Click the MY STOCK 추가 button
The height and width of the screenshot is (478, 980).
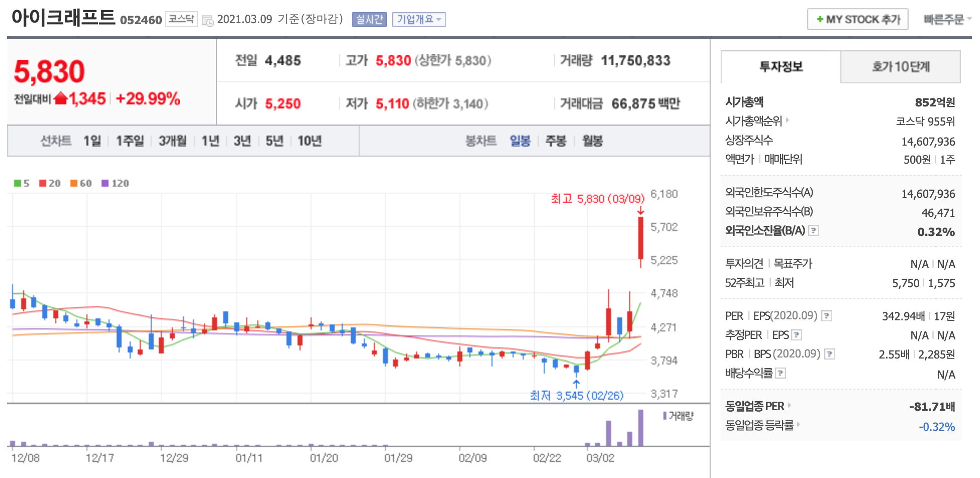coord(858,19)
